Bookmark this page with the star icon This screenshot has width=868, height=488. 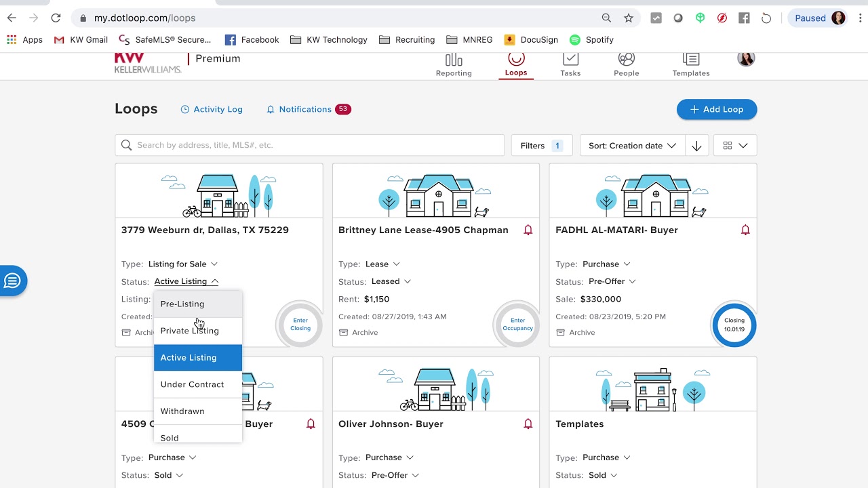629,18
